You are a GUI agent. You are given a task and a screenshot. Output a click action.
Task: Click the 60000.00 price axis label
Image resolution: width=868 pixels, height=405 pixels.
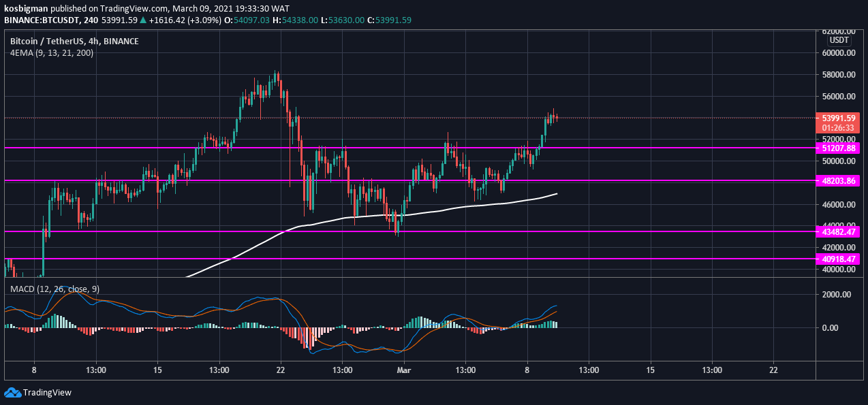tap(838, 53)
